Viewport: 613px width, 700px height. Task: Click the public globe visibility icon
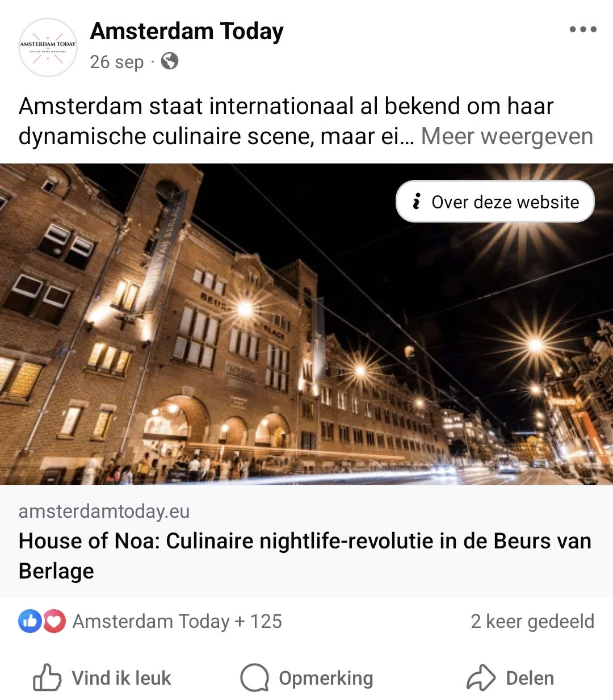170,61
